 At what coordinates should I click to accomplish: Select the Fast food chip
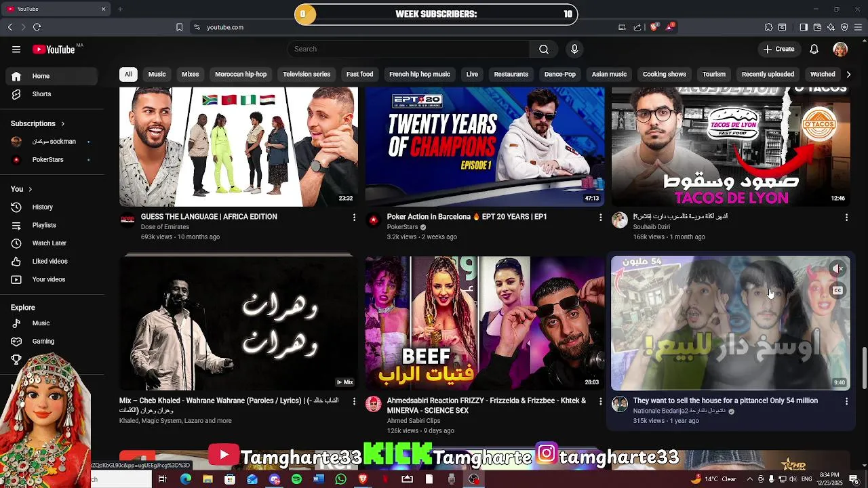coord(359,74)
